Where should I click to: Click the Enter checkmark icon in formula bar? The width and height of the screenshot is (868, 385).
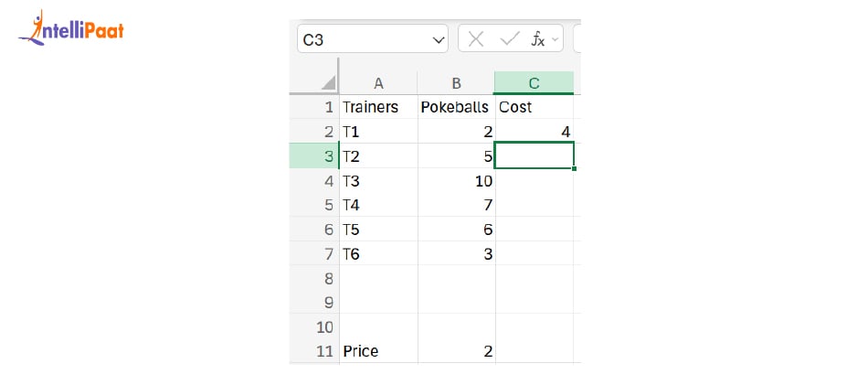pos(510,38)
